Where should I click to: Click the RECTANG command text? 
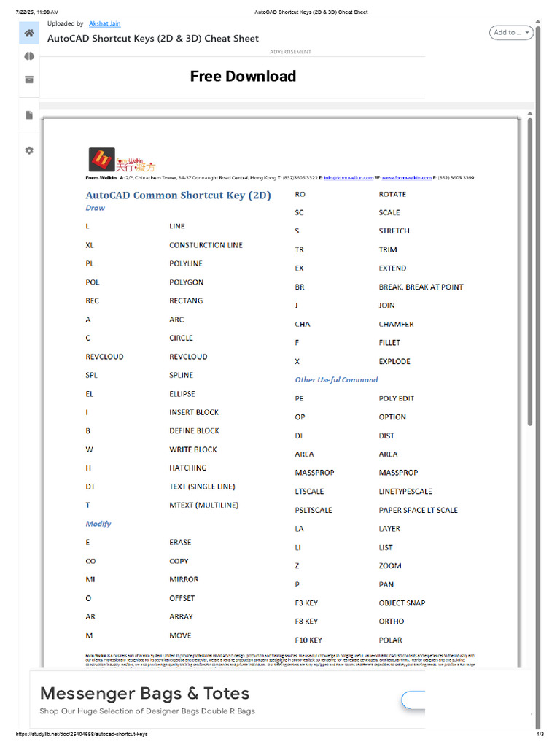click(x=186, y=301)
